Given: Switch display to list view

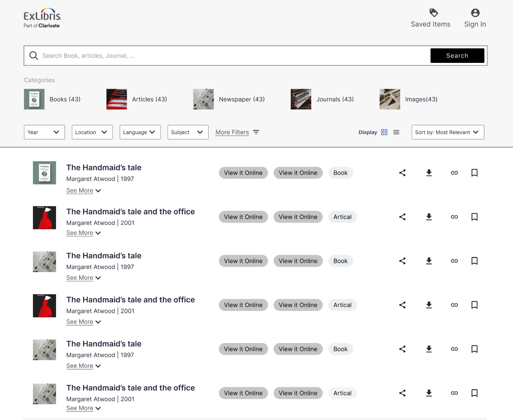Looking at the screenshot, I should click(x=396, y=132).
